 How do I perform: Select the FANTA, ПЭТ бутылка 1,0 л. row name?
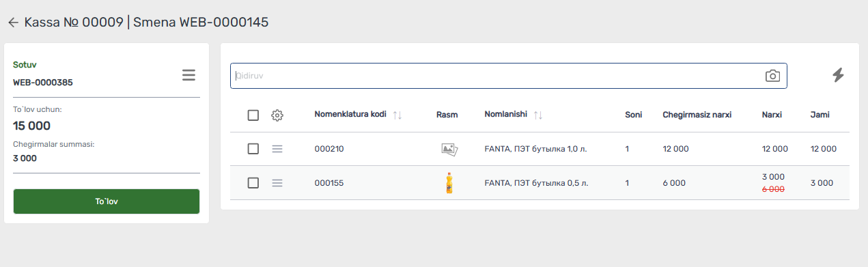click(x=535, y=149)
